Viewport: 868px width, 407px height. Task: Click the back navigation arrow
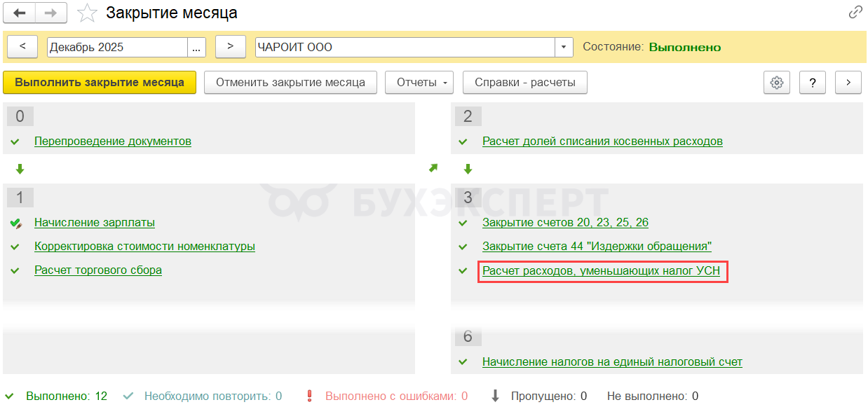coord(20,13)
